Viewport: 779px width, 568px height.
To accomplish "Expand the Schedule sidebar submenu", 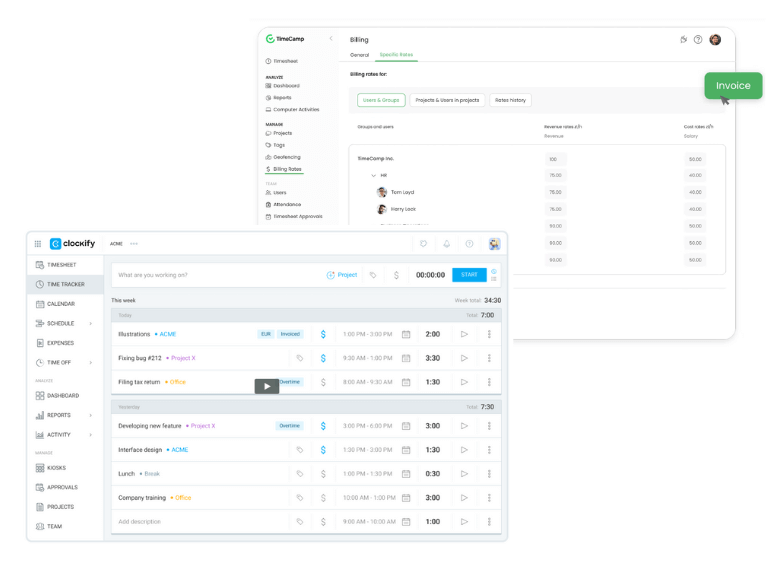I will pyautogui.click(x=90, y=323).
